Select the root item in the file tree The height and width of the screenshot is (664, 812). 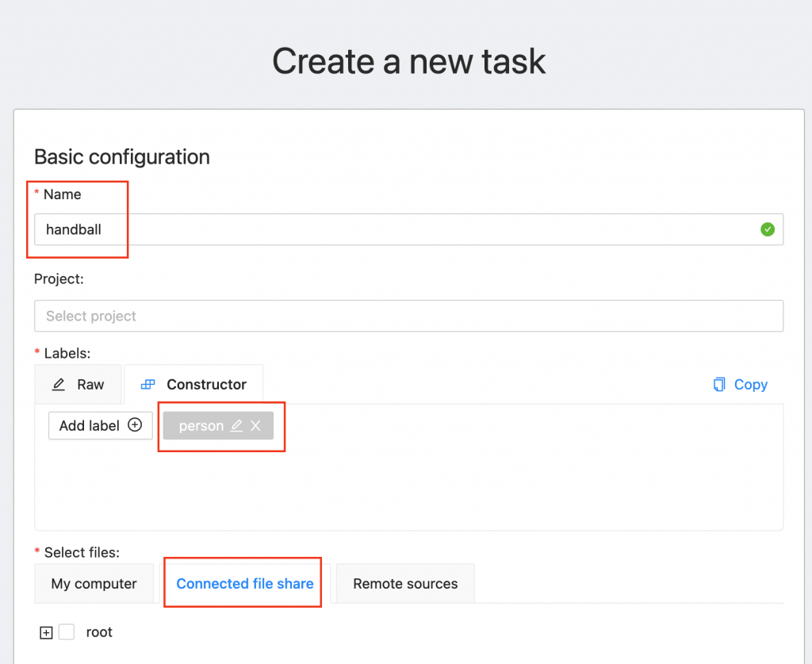click(x=99, y=631)
